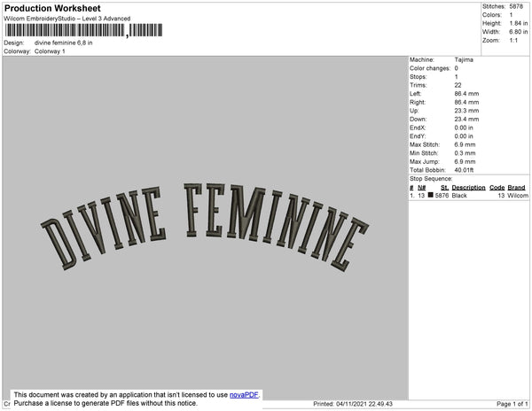Image resolution: width=532 pixels, height=411 pixels.
Task: Click the Brand column header
Action: click(x=517, y=188)
